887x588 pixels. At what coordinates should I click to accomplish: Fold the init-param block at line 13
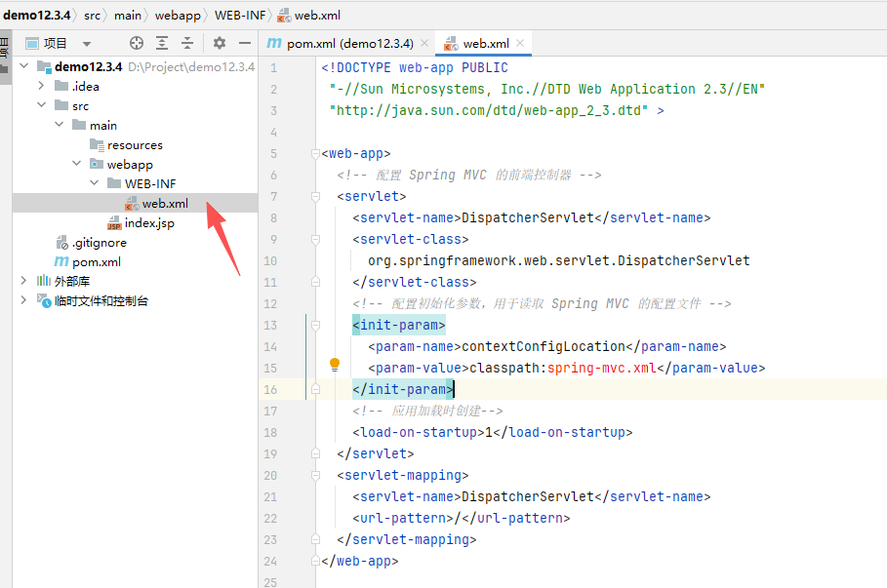(x=315, y=325)
